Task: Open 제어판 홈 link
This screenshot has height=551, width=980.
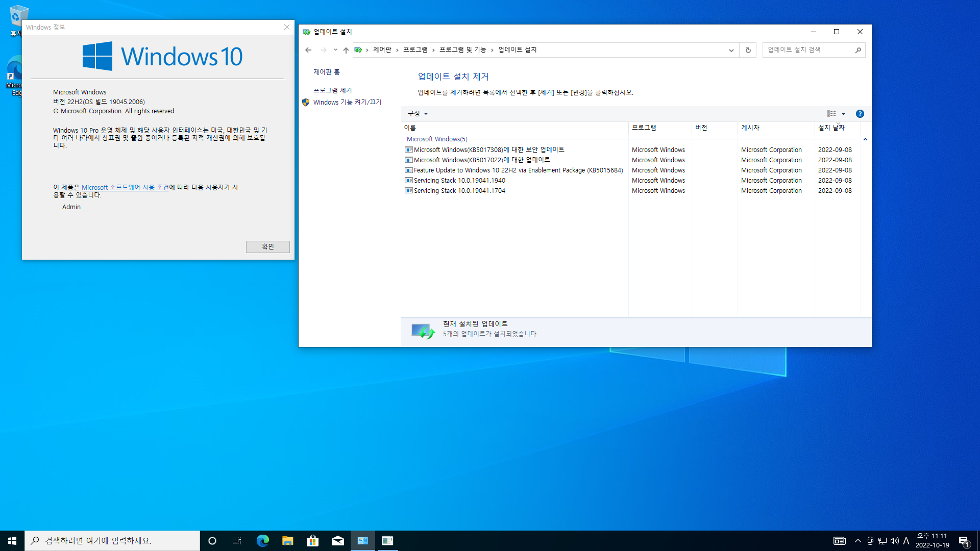Action: click(327, 72)
